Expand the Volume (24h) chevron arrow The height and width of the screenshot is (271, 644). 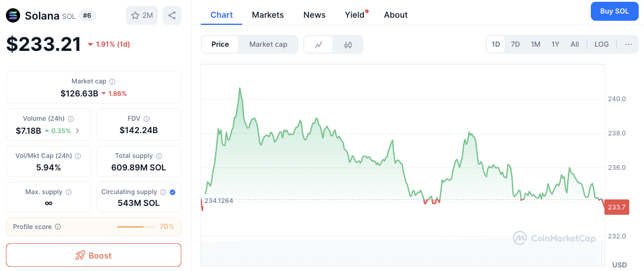77,131
